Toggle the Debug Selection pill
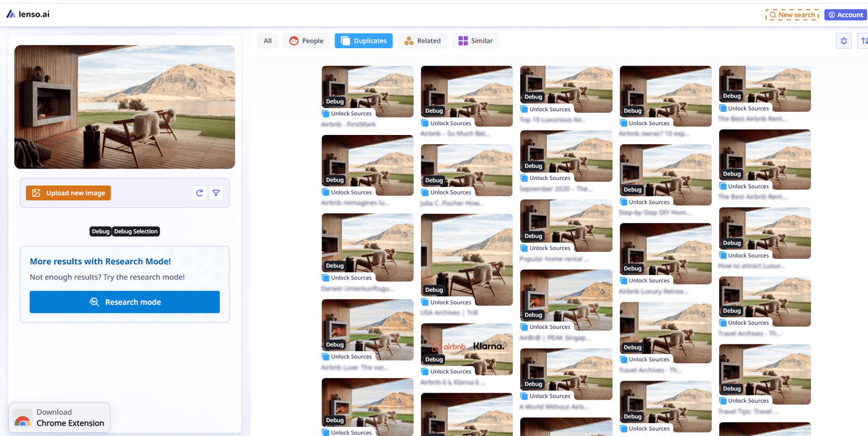The height and width of the screenshot is (436, 868). click(x=135, y=231)
